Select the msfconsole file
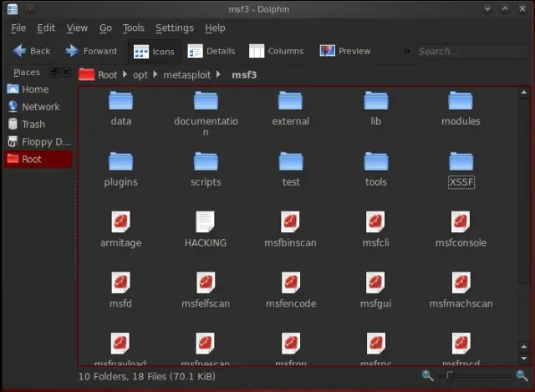Image resolution: width=535 pixels, height=392 pixels. pyautogui.click(x=461, y=230)
